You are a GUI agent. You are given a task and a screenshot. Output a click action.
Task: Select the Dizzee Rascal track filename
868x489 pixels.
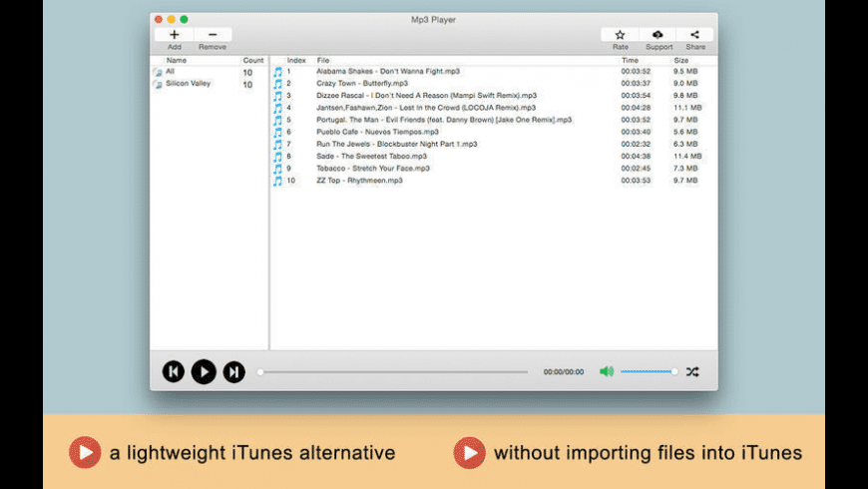coord(426,95)
